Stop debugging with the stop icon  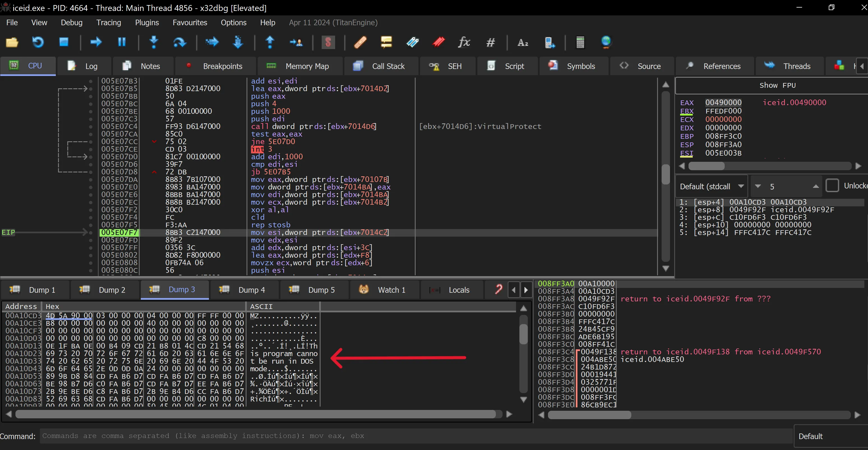click(x=64, y=42)
